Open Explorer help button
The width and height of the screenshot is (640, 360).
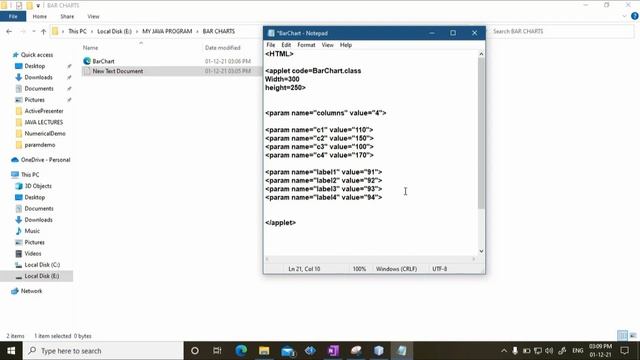[635, 16]
